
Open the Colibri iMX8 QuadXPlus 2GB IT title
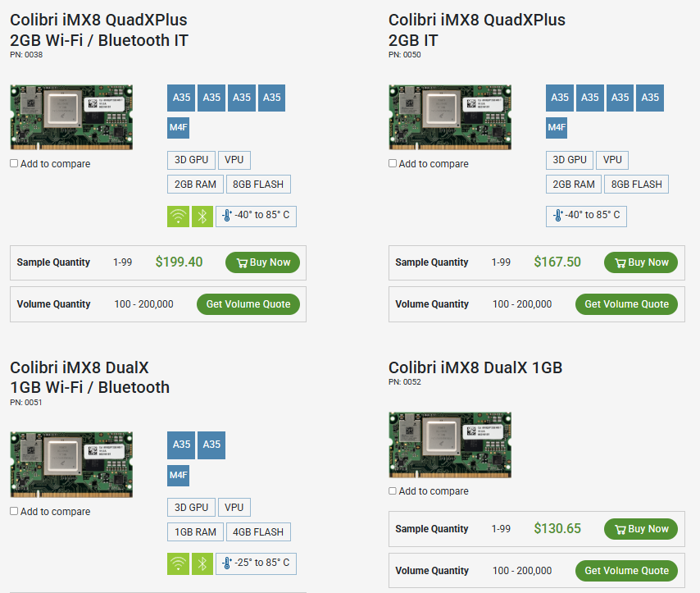(477, 30)
